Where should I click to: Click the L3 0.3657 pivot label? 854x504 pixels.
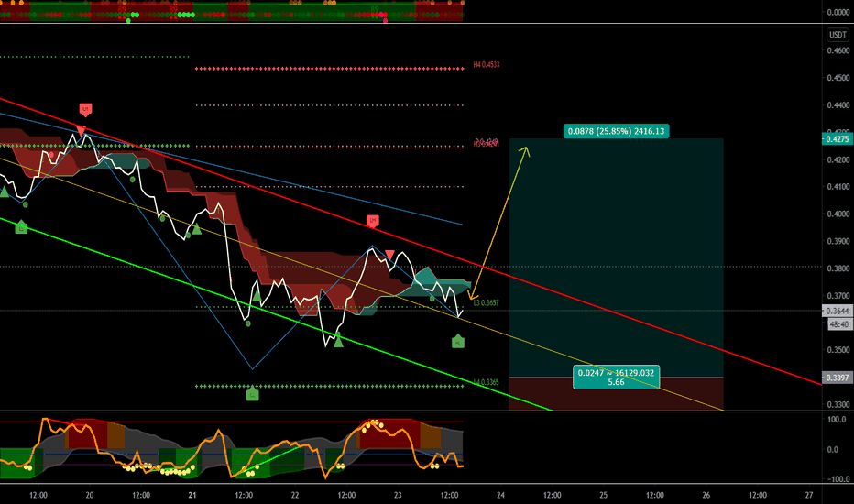click(486, 303)
